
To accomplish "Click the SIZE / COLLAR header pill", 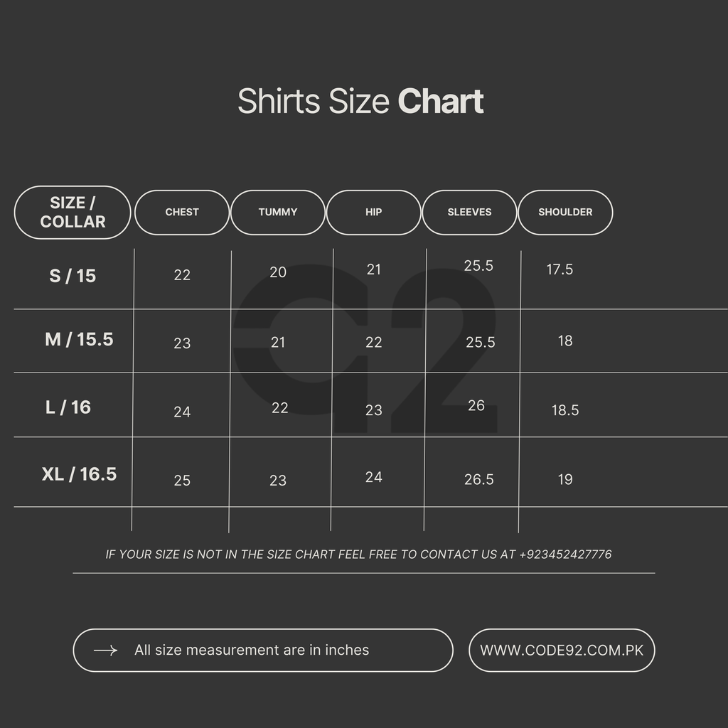I will click(73, 212).
